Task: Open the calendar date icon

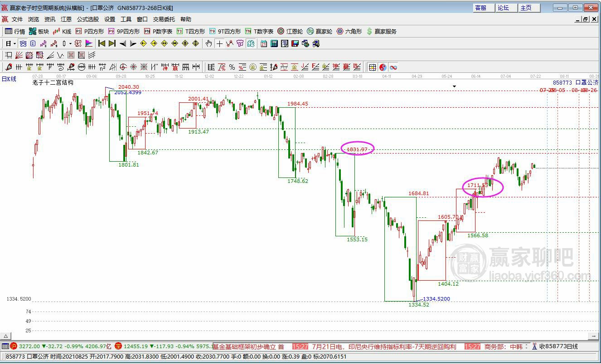Action: [x=264, y=43]
